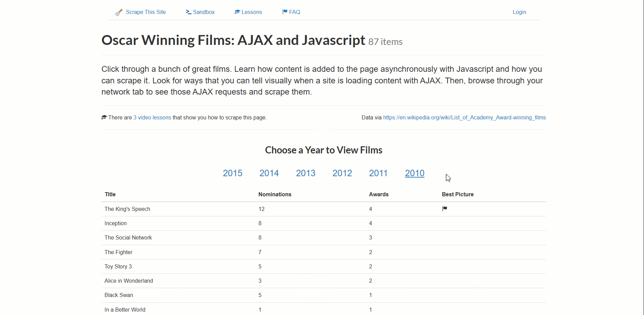Click the Login link
644x315 pixels.
tap(519, 12)
